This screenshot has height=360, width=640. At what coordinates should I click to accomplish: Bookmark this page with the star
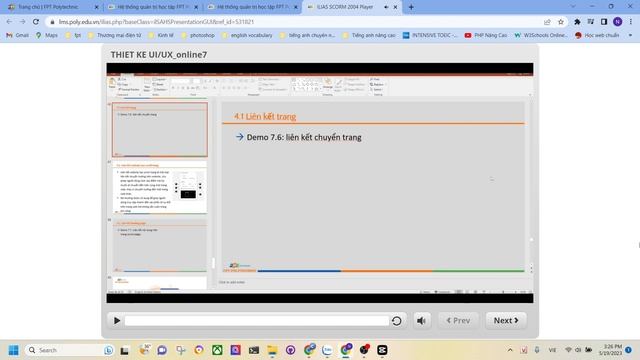pos(561,22)
